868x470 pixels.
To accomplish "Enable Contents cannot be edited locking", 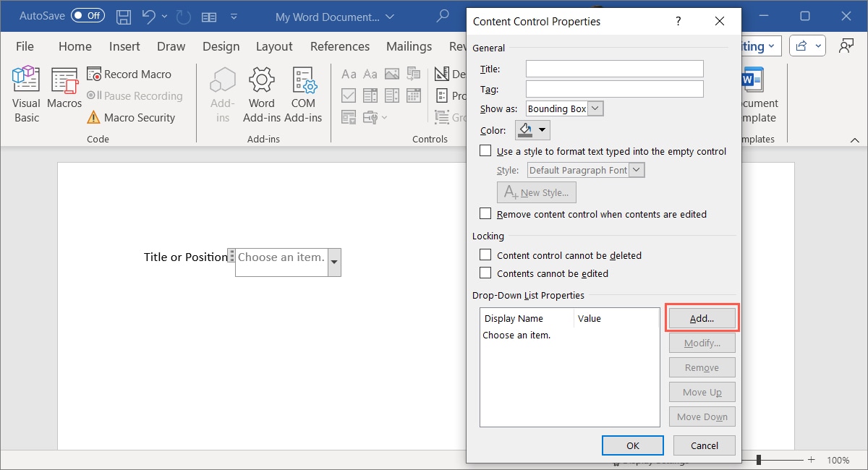I will pyautogui.click(x=485, y=273).
